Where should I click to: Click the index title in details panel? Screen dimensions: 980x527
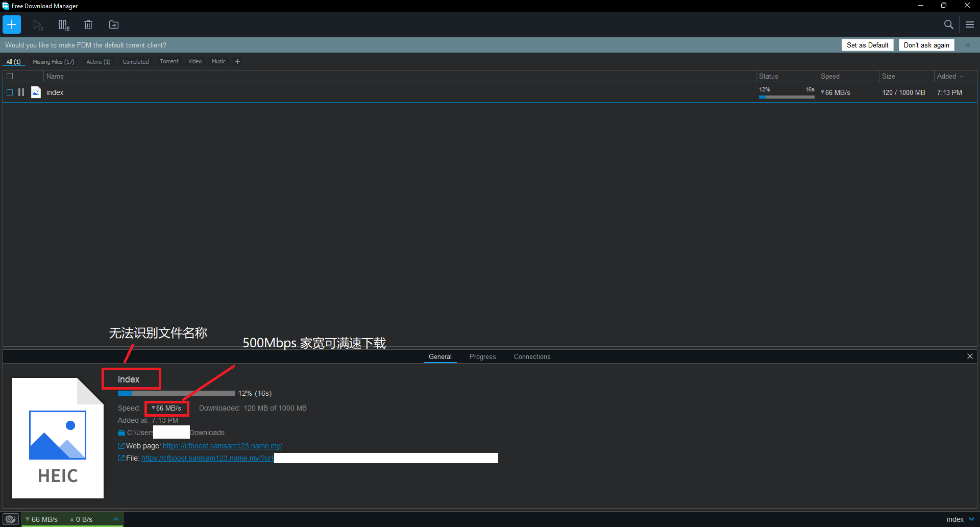(129, 379)
